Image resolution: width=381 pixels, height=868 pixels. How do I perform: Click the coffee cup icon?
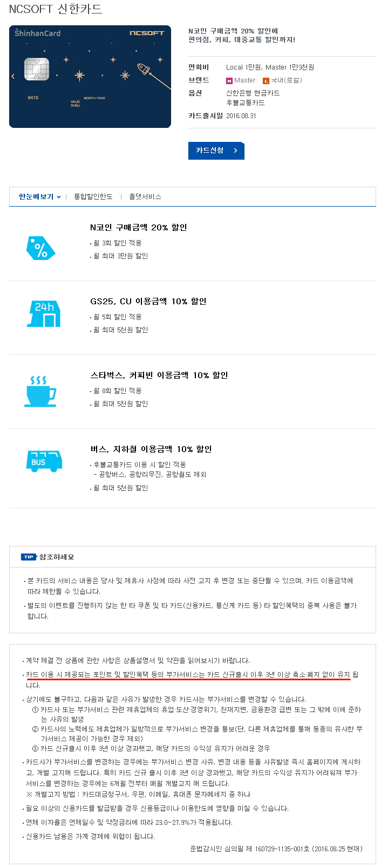[40, 391]
